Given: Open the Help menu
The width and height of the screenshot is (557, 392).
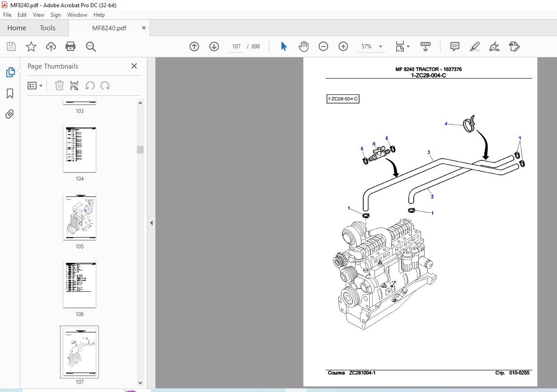Looking at the screenshot, I should (x=99, y=15).
